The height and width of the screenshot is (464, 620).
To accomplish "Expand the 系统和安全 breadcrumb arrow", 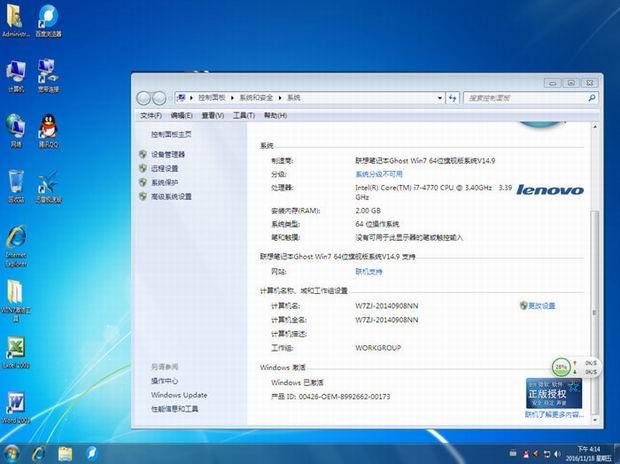I will tap(281, 98).
